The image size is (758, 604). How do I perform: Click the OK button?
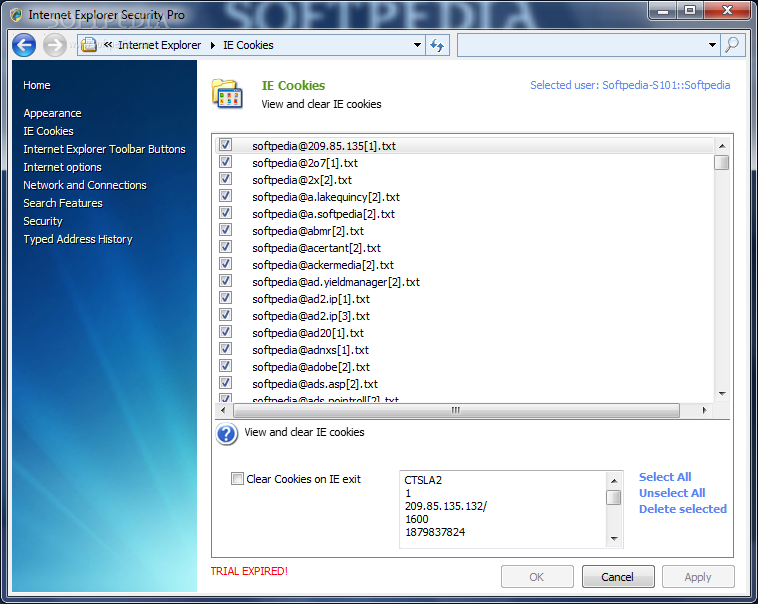coord(537,576)
